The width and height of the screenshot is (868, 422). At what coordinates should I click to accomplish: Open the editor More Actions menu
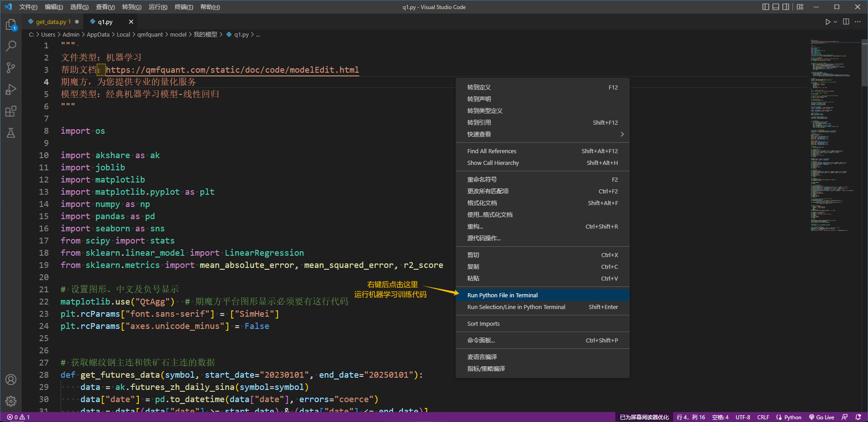coord(858,22)
